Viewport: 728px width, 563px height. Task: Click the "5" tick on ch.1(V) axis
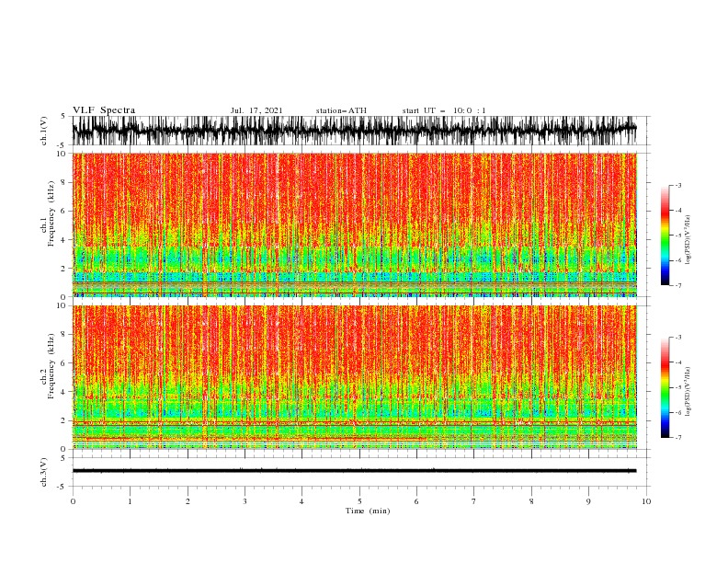pos(63,116)
